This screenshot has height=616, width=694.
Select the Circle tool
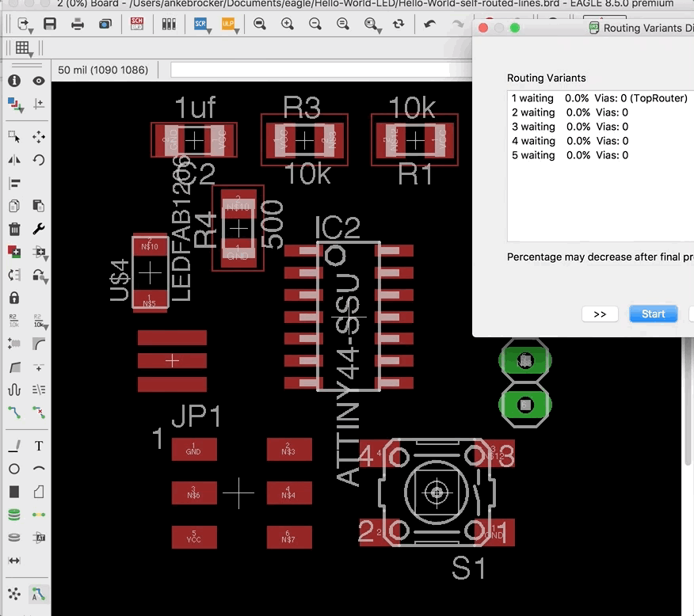click(x=14, y=469)
